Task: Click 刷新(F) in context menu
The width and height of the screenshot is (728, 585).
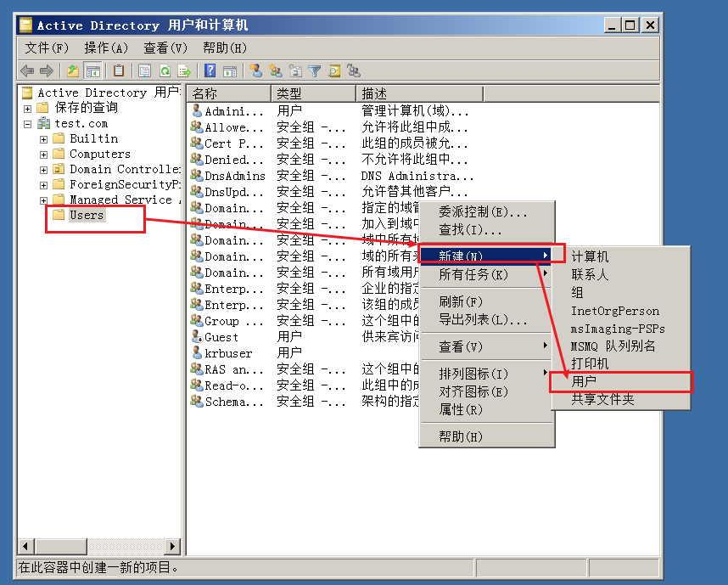Action: pos(486,301)
